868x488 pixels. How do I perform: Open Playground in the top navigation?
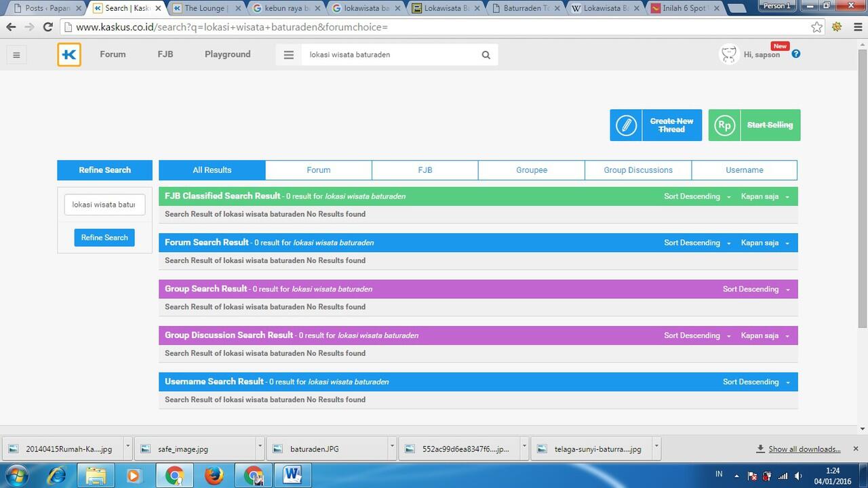(x=228, y=54)
